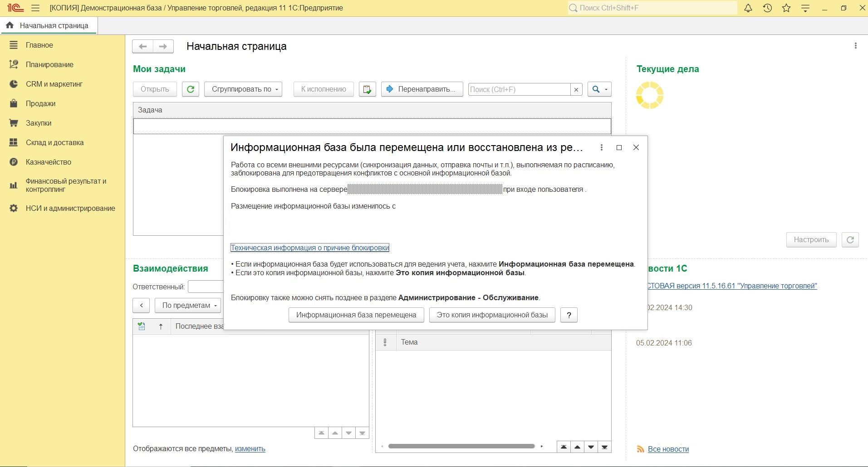868x467 pixels.
Task: Move down one row in Тема list
Action: pos(591,447)
